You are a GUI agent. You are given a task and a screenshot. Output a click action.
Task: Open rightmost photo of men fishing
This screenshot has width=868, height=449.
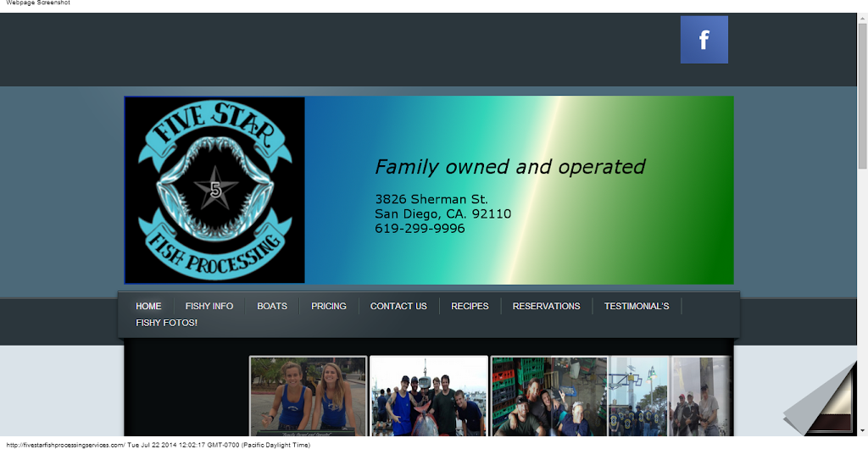701,396
